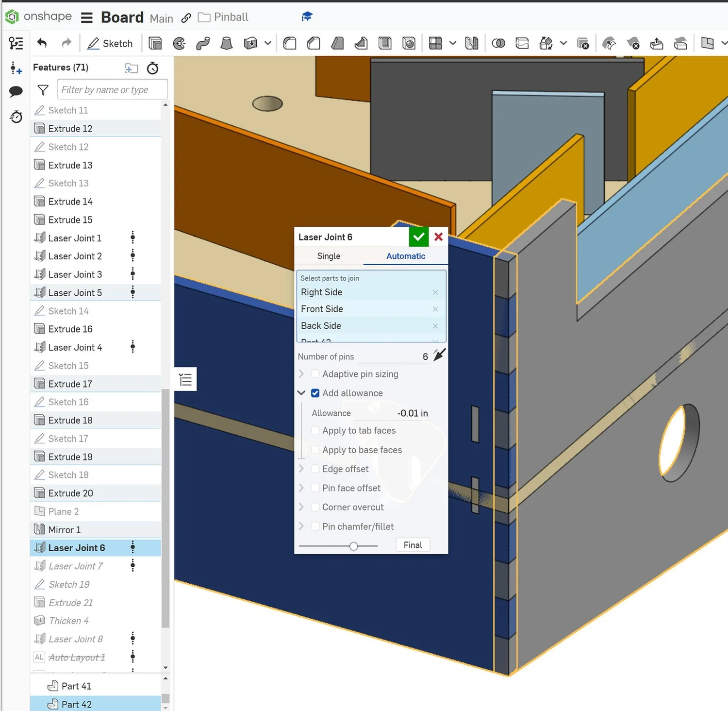This screenshot has height=711, width=728.
Task: Open the Revolve tool
Action: [x=180, y=43]
